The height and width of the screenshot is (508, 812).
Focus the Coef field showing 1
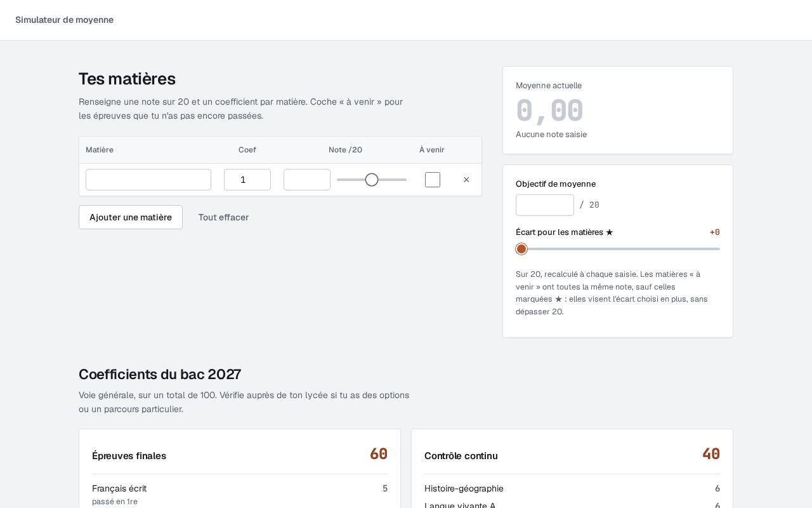pyautogui.click(x=247, y=180)
